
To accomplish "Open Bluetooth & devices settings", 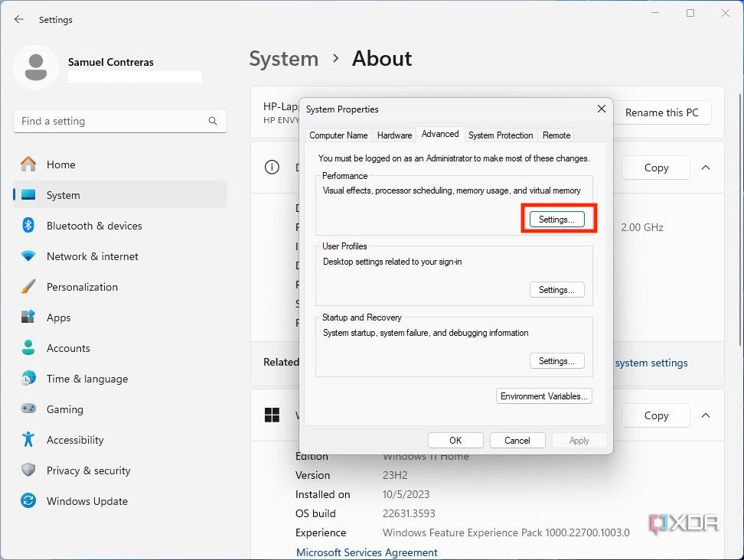I will tap(120, 226).
